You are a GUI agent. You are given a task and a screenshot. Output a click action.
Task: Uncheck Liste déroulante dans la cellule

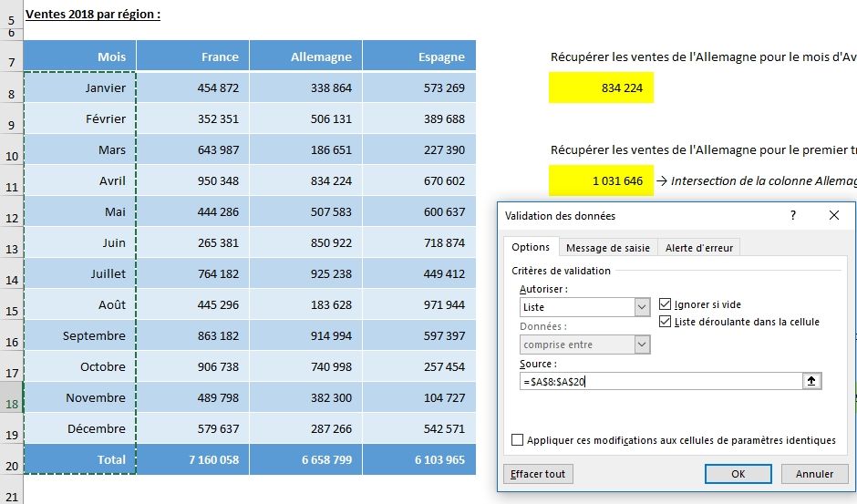click(665, 322)
